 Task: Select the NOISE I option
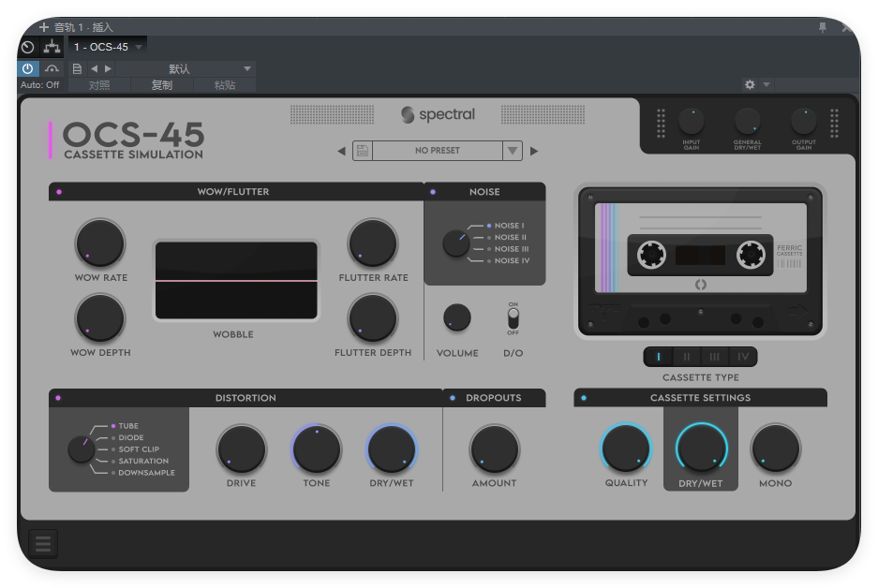click(506, 226)
